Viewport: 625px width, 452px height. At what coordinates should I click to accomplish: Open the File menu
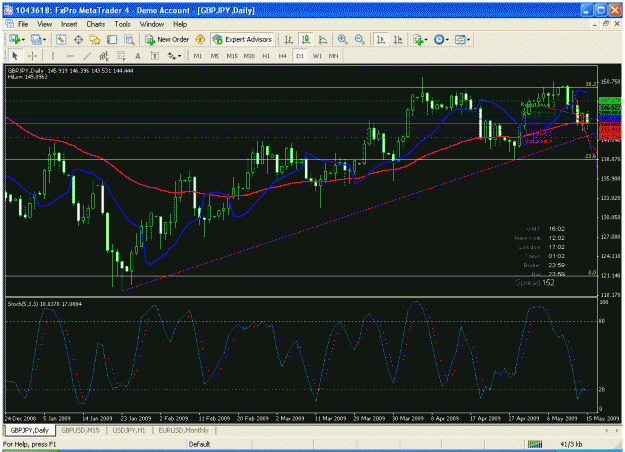point(23,24)
